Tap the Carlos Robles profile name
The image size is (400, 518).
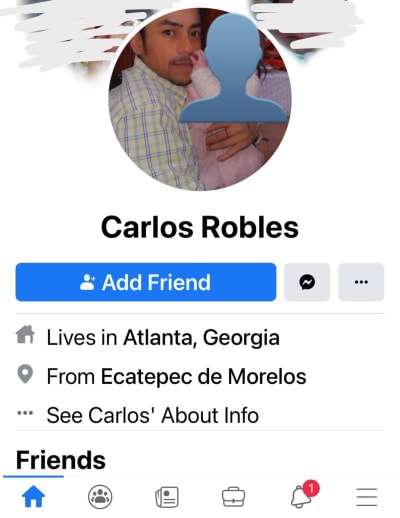click(x=200, y=227)
